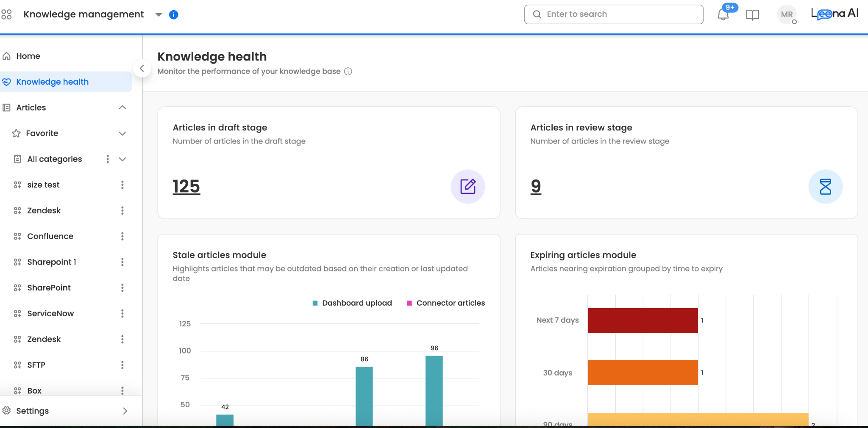Open the SharePoint category
This screenshot has width=868, height=428.
click(x=49, y=288)
